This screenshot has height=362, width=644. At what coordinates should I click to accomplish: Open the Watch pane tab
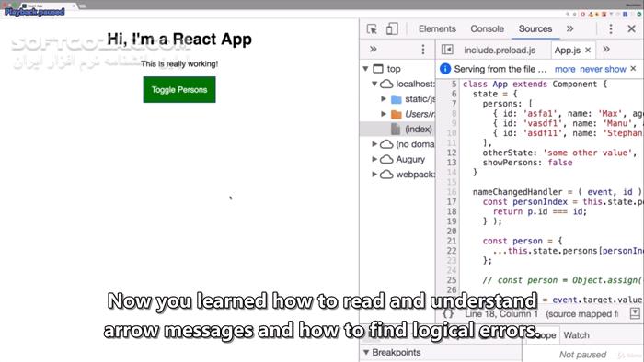point(576,335)
